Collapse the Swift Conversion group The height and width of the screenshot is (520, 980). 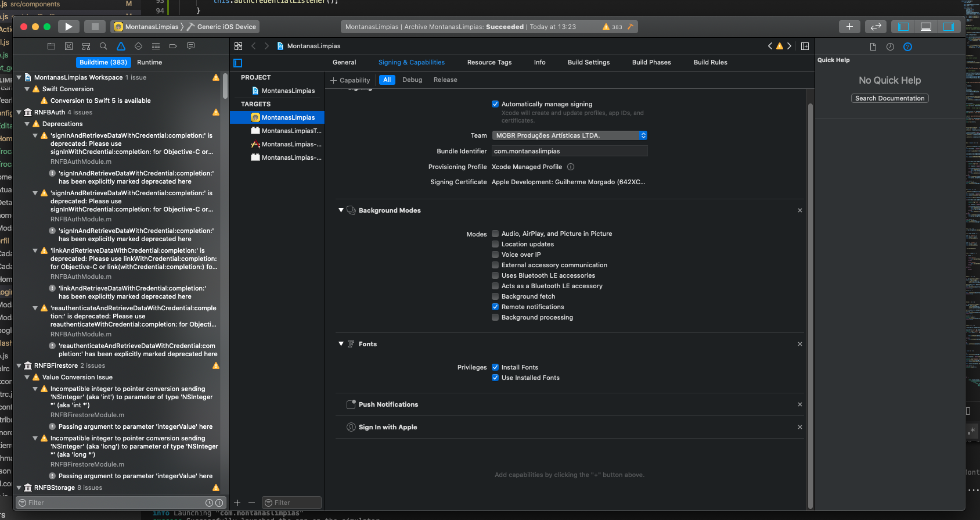click(27, 89)
